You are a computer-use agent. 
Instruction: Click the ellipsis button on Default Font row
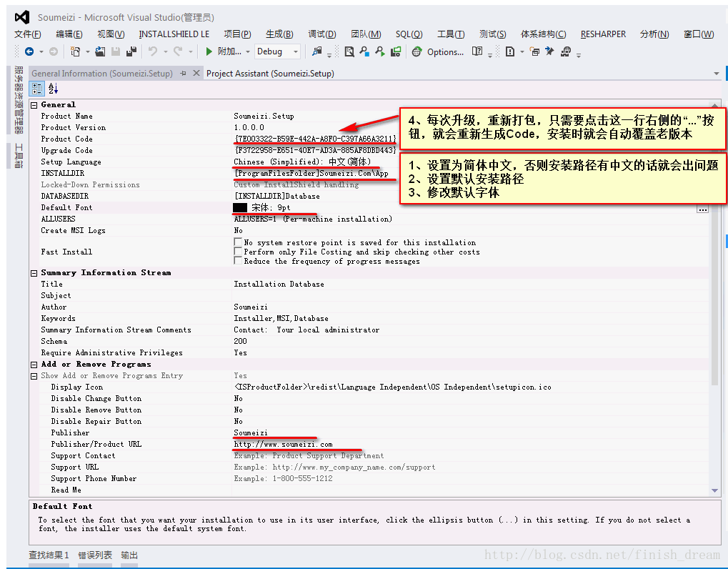pyautogui.click(x=702, y=209)
